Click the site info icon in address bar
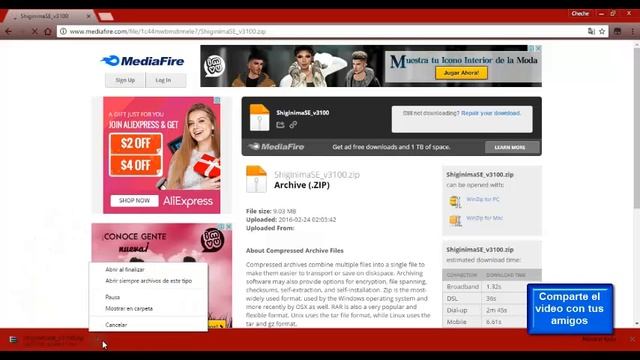 (63, 31)
